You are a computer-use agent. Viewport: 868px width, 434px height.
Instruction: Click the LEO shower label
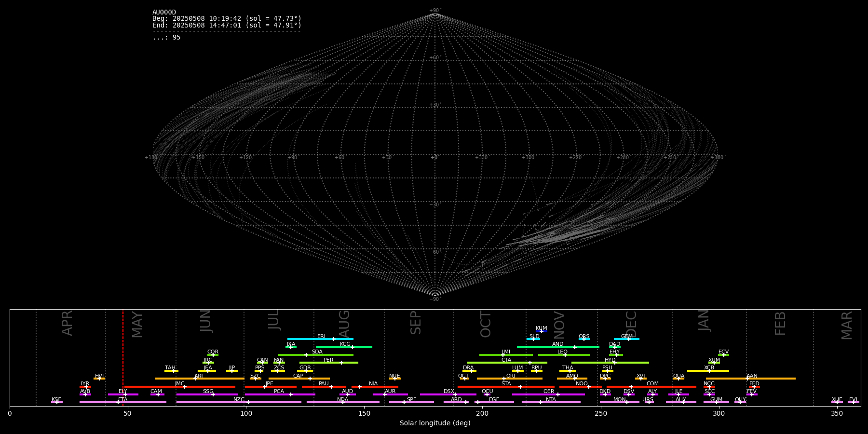click(563, 352)
